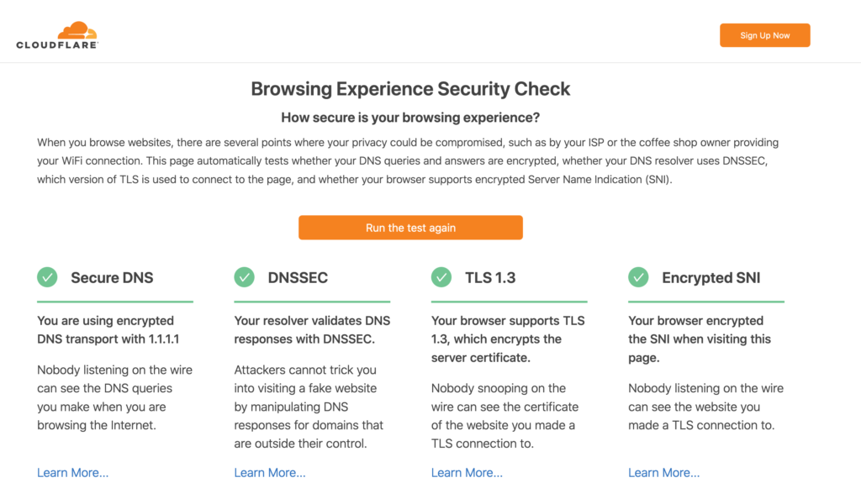Click the "How secure is your browsing experience?" subtitle

[410, 118]
